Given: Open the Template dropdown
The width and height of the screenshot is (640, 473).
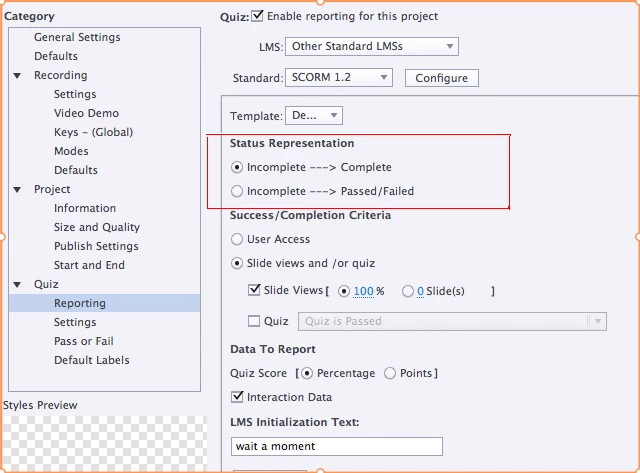Looking at the screenshot, I should pyautogui.click(x=313, y=115).
